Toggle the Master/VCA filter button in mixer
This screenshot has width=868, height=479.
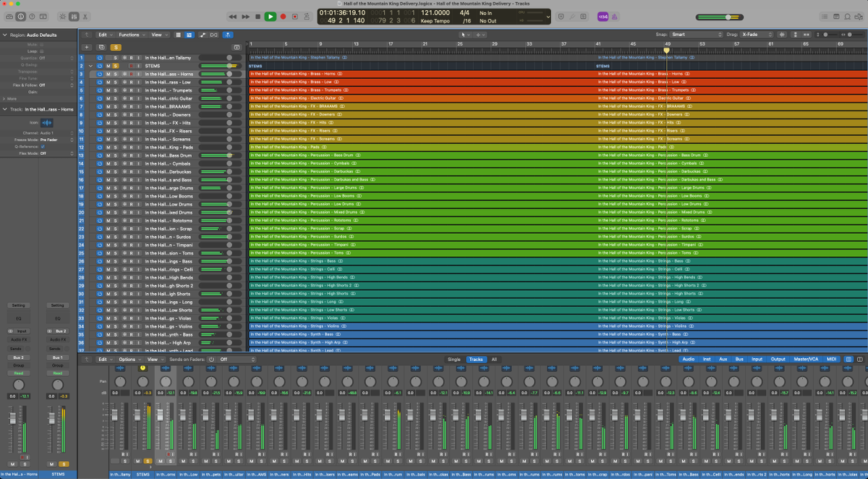coord(806,359)
